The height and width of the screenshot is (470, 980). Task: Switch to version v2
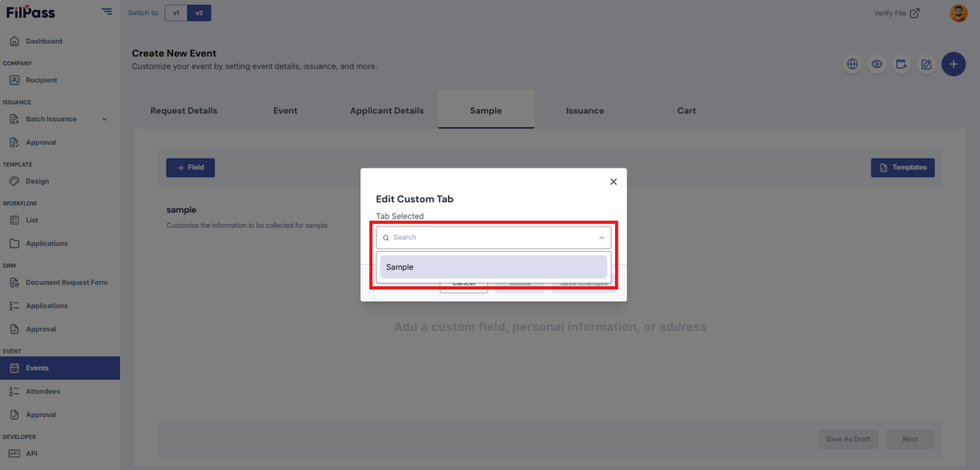(198, 12)
